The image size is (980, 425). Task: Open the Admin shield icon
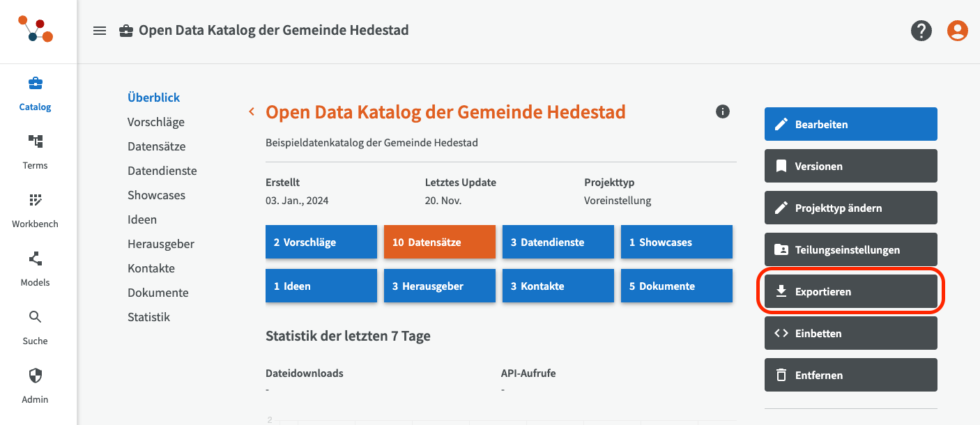[35, 376]
